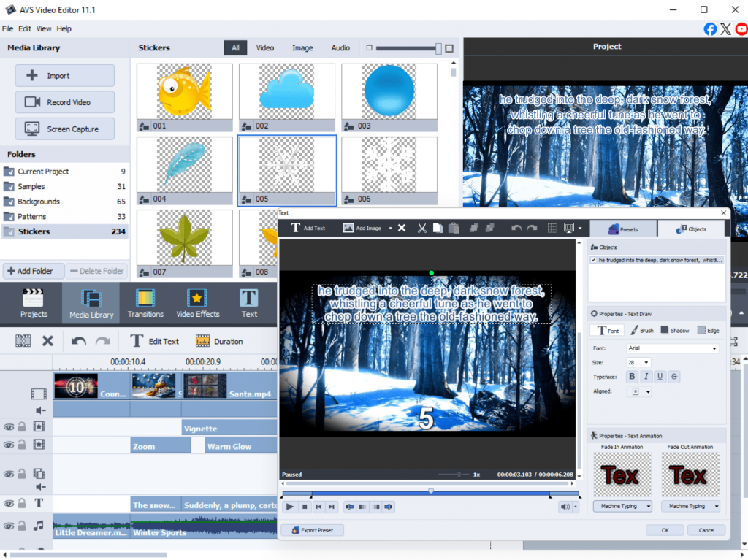Open the Fade In Machine Typing dropdown

(621, 506)
